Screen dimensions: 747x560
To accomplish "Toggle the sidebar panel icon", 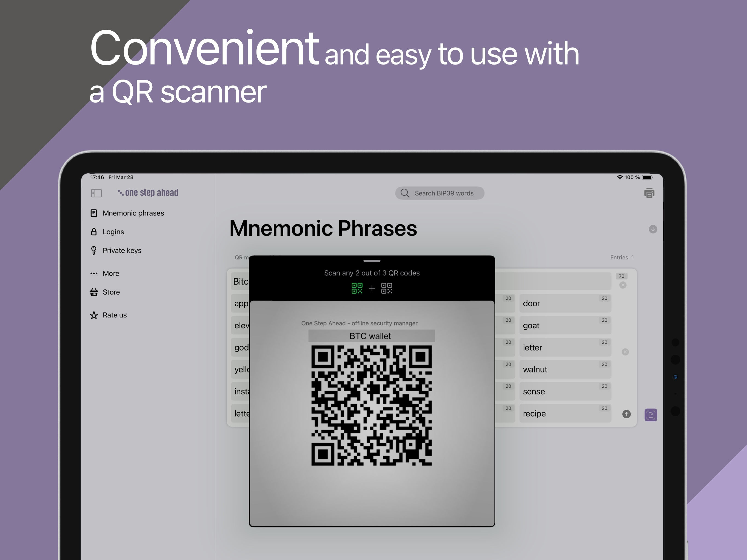I will (96, 193).
